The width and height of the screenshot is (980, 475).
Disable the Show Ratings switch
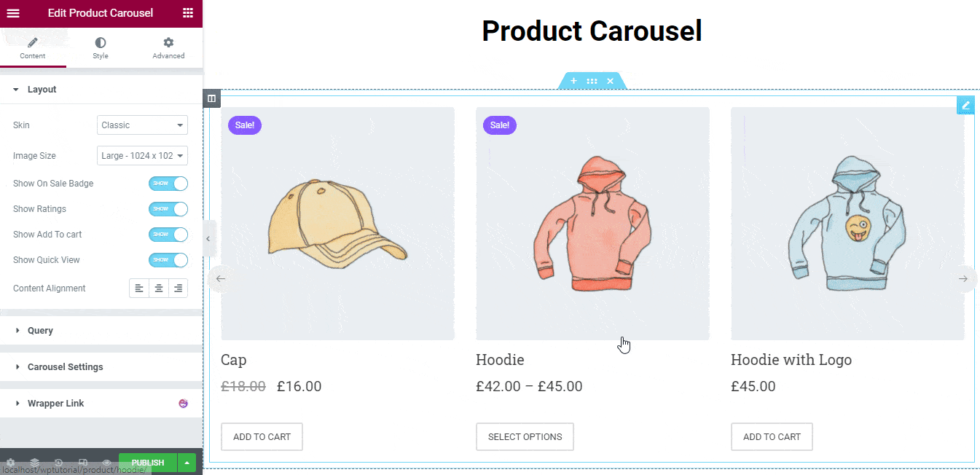tap(168, 209)
